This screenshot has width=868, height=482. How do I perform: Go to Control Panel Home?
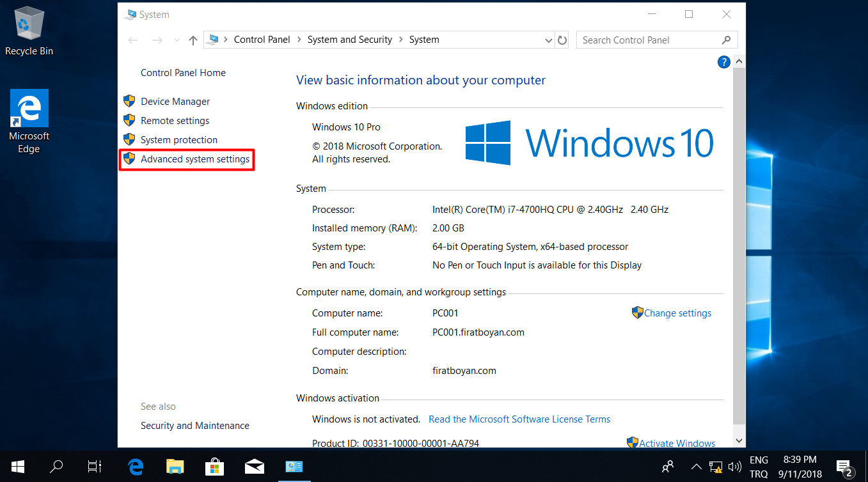pos(183,73)
